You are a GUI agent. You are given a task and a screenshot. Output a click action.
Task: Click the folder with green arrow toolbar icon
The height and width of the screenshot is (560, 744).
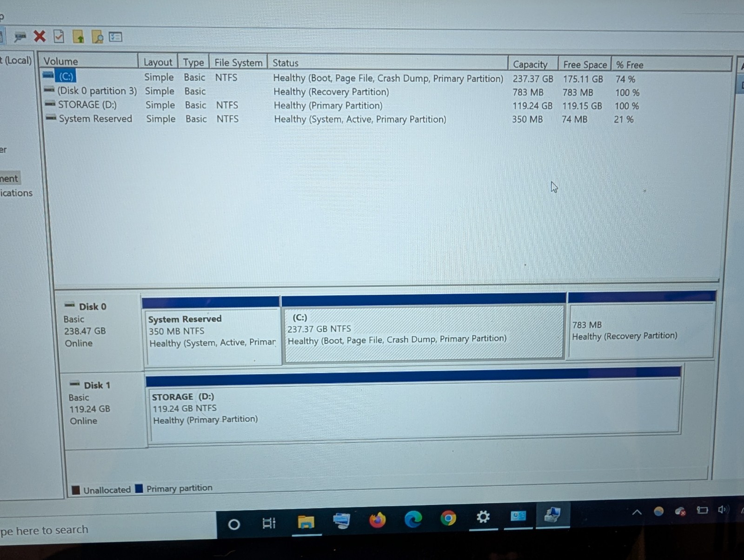[78, 37]
